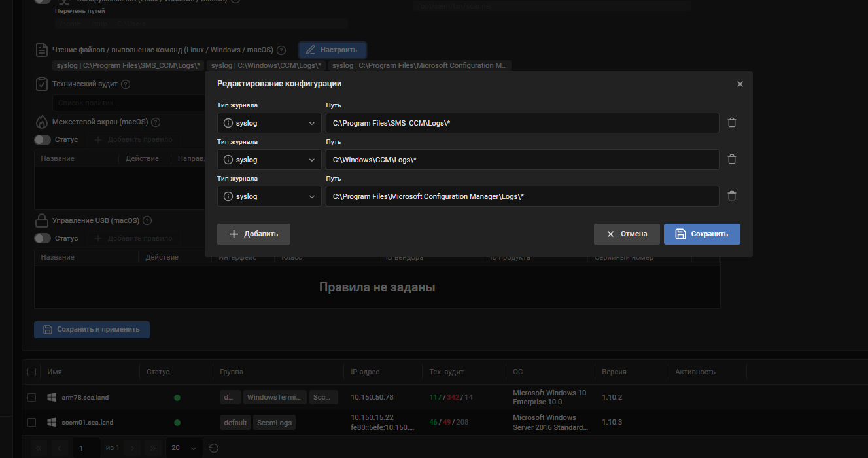The width and height of the screenshot is (868, 458).
Task: Click version 1.10.2 cell
Action: [x=612, y=398]
